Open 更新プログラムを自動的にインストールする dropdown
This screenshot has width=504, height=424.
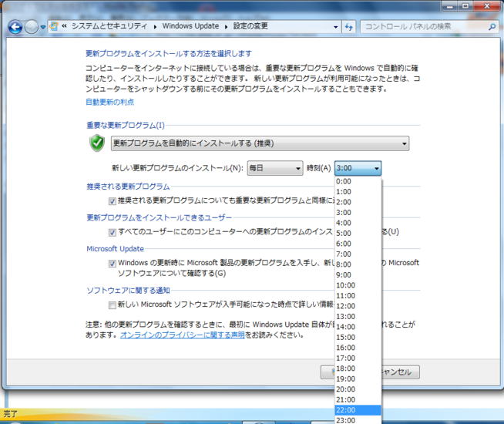260,143
